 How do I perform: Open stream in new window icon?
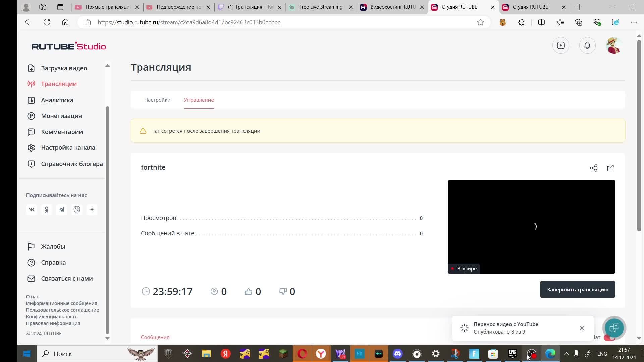610,168
